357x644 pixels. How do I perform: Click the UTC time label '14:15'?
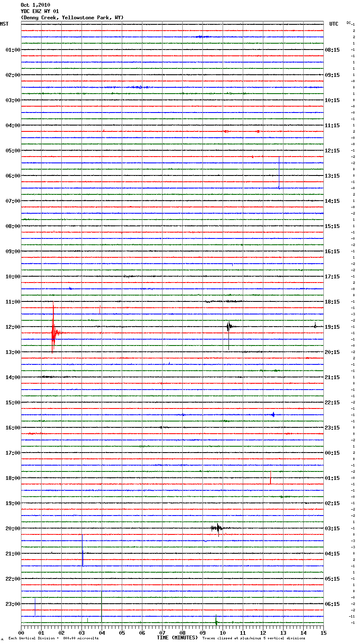332,201
